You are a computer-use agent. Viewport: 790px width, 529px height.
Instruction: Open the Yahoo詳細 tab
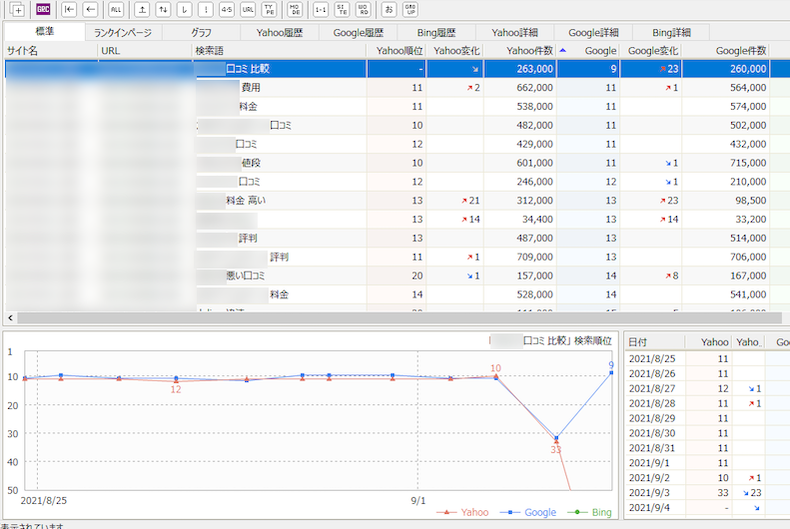point(515,33)
